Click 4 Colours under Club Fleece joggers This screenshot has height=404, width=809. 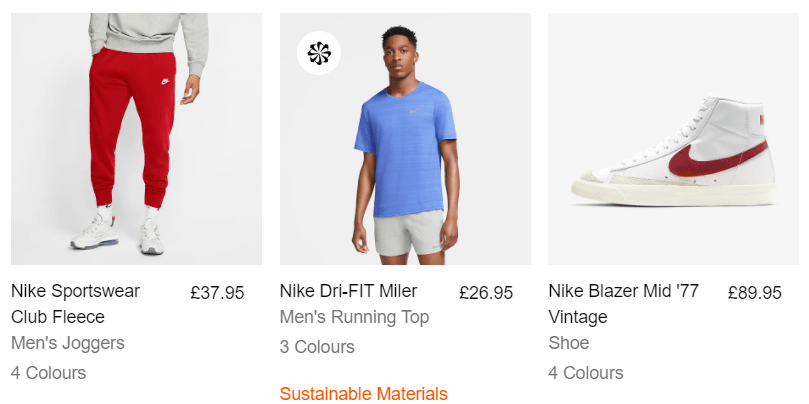click(48, 373)
